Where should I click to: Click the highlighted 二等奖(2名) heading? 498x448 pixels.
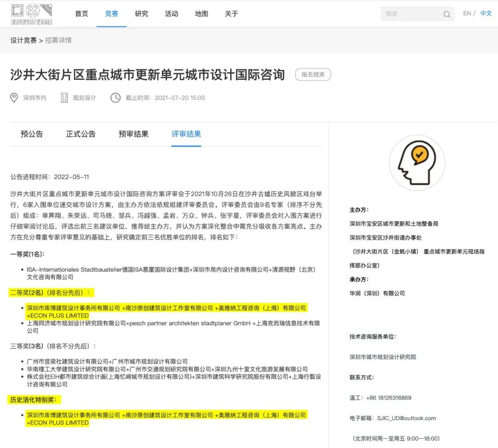tap(51, 292)
